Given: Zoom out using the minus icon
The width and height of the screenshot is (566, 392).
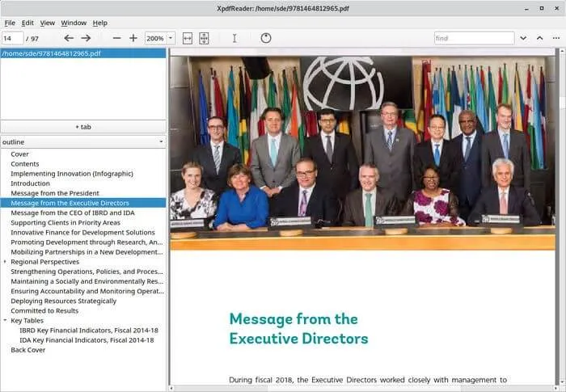Looking at the screenshot, I should click(x=116, y=38).
